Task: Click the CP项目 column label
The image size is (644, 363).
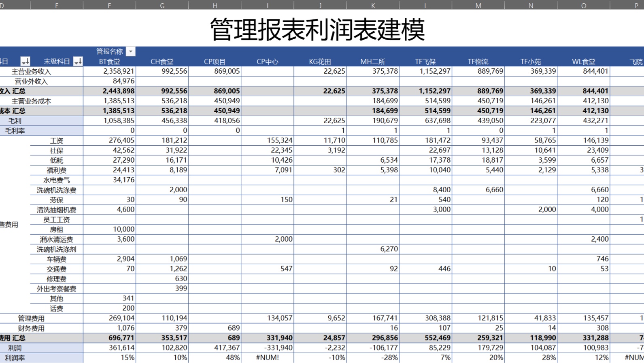Action: 215,62
